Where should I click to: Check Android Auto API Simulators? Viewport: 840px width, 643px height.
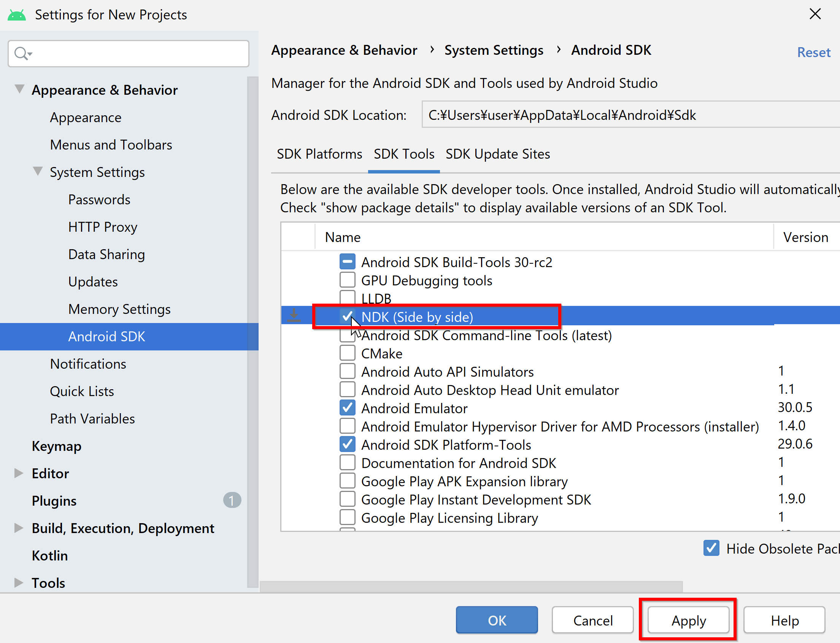[347, 371]
